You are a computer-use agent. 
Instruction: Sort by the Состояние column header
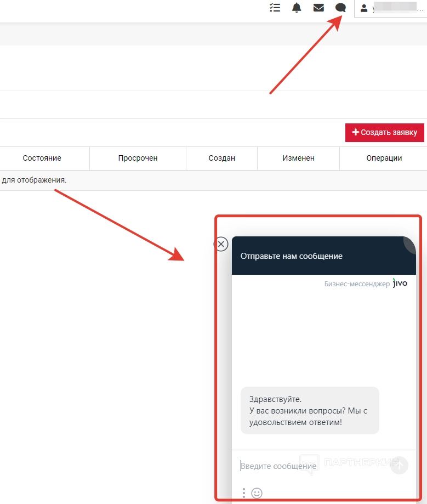pyautogui.click(x=42, y=158)
